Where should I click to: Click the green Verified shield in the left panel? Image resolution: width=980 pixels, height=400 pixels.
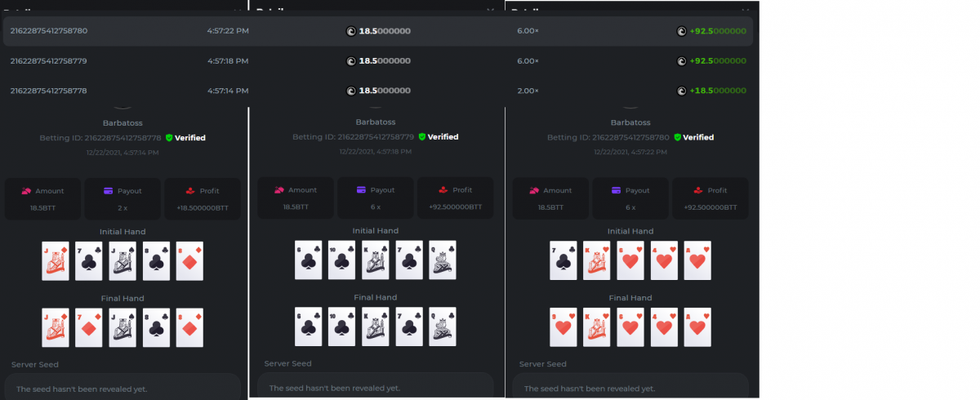coord(169,138)
